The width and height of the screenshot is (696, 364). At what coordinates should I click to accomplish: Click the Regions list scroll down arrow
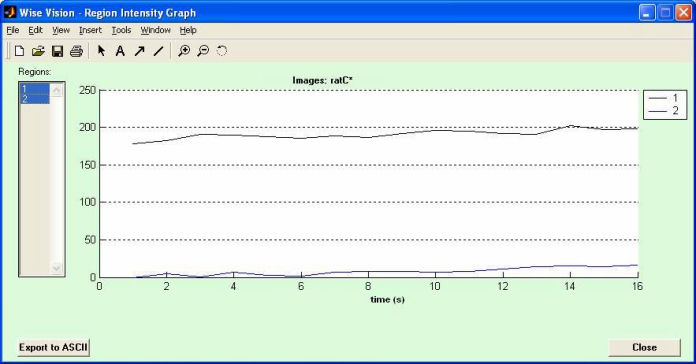(56, 268)
